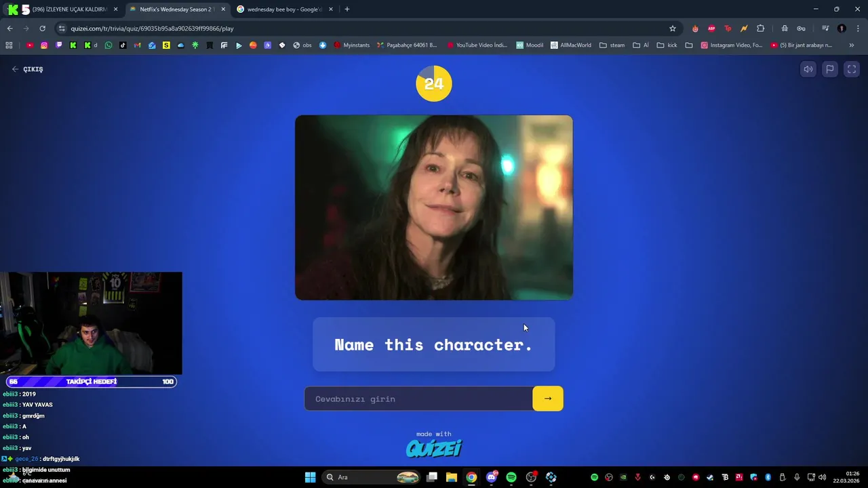Open OBS Studio from the taskbar
The width and height of the screenshot is (868, 488).
[531, 477]
